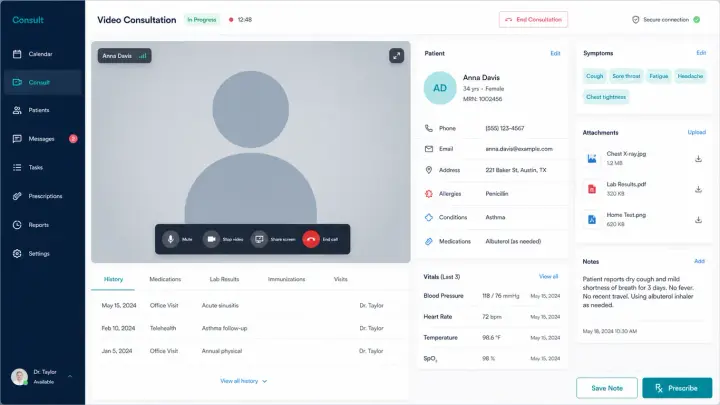Screen dimensions: 720x405
Task: Switch to the Immunizations tab
Action: (286, 279)
